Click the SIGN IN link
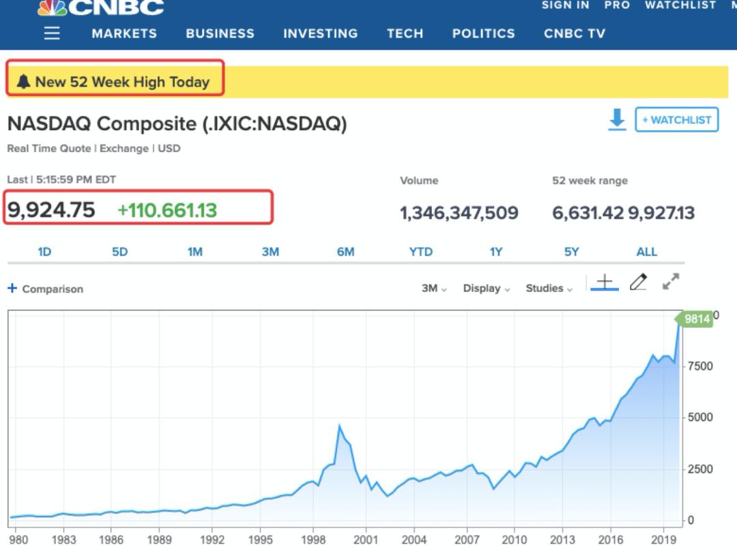 pos(565,5)
